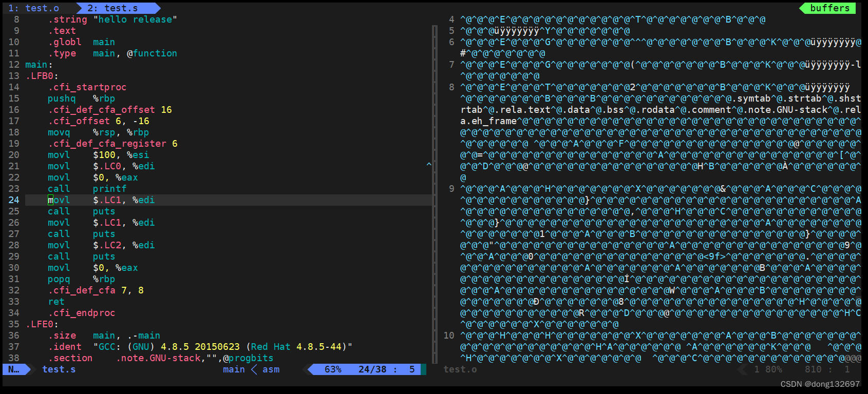The height and width of the screenshot is (394, 868).
Task: Click the green buffers label
Action: tap(829, 8)
